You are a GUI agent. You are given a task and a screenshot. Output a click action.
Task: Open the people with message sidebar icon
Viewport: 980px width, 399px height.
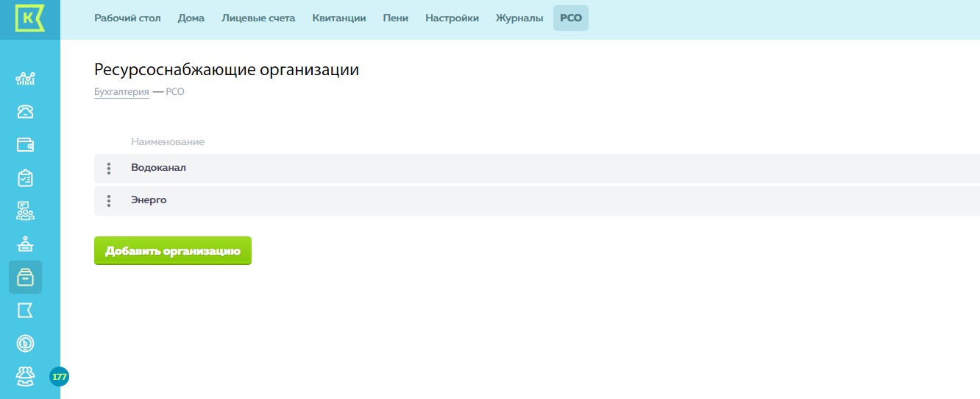[x=25, y=211]
